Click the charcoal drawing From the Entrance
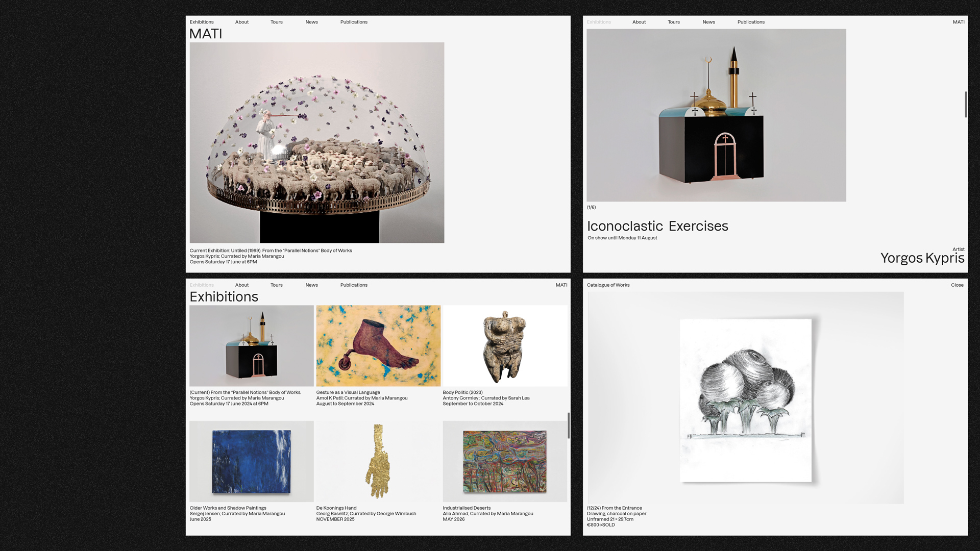980x551 pixels. point(746,400)
